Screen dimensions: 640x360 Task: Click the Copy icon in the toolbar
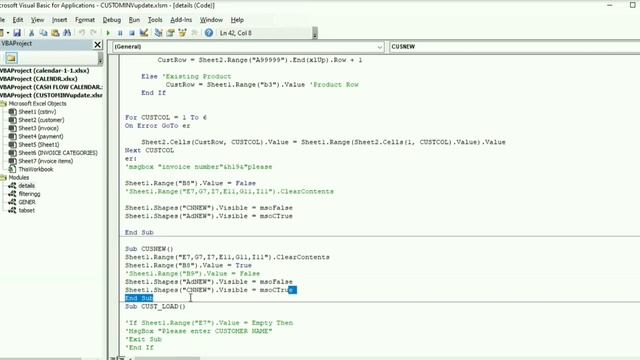43,33
